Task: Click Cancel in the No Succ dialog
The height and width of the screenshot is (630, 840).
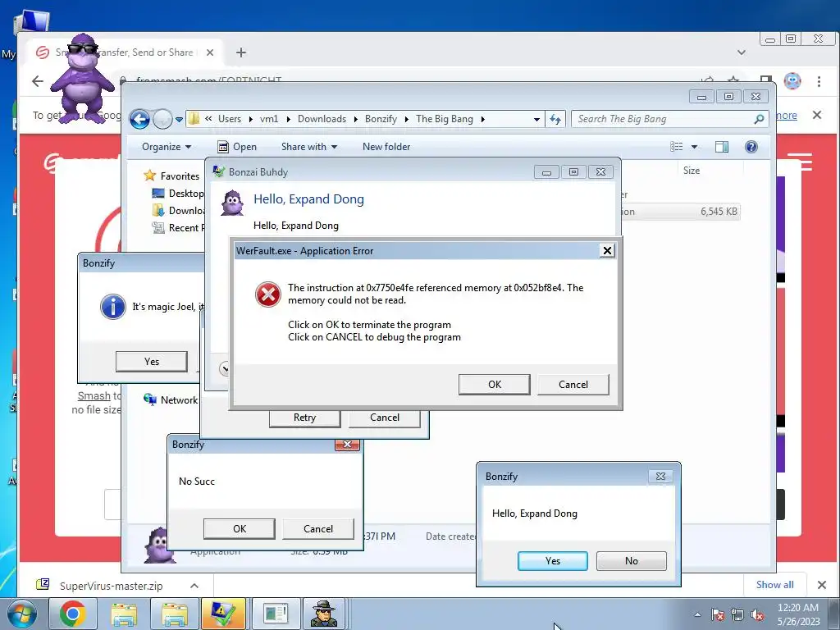Action: pos(317,529)
